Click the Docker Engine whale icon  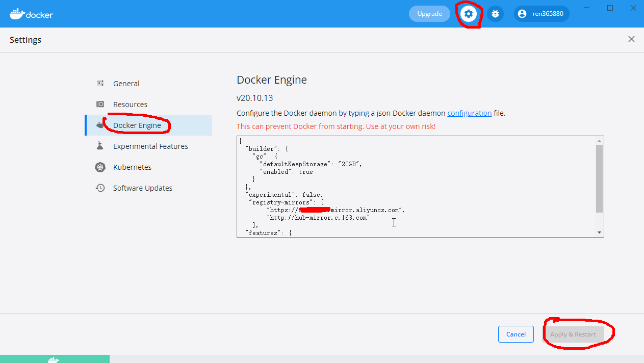tap(100, 125)
